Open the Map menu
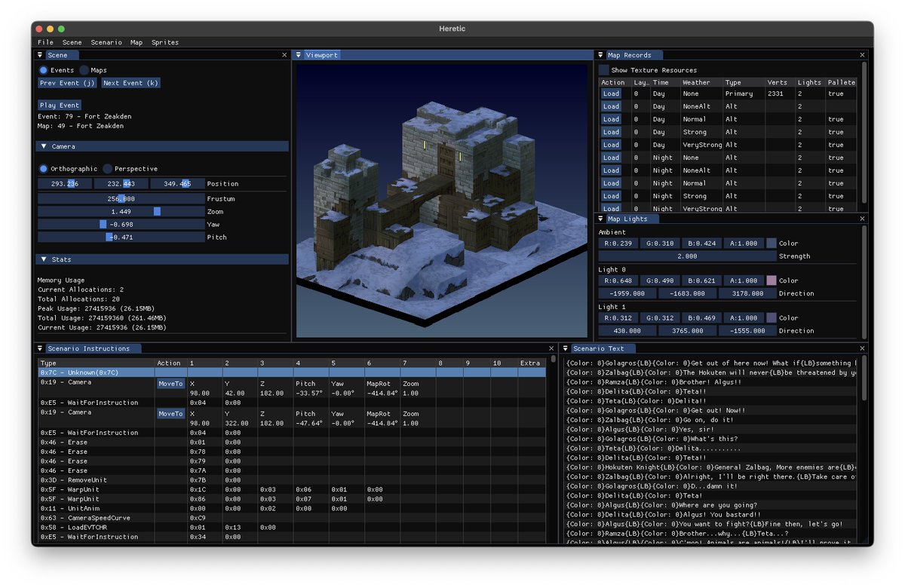 click(x=137, y=42)
